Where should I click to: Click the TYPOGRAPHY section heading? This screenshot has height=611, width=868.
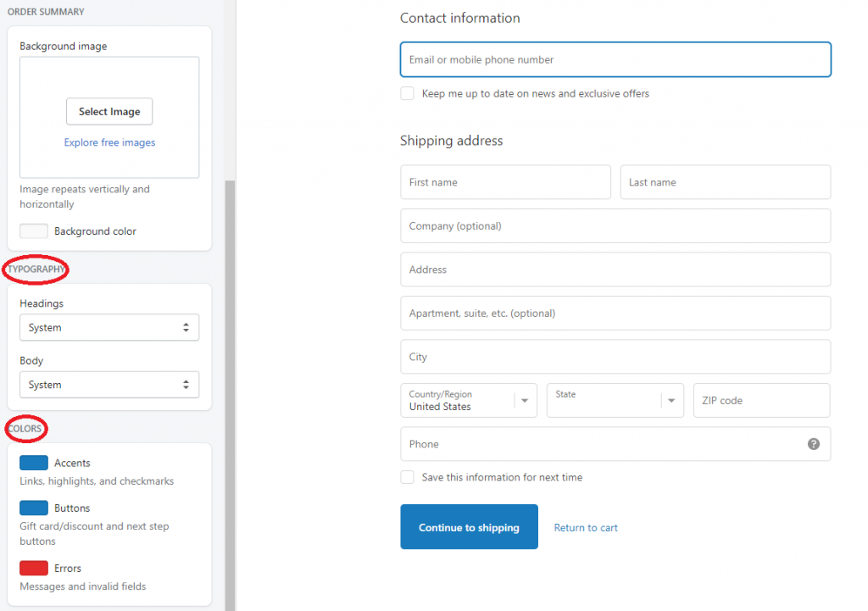36,269
